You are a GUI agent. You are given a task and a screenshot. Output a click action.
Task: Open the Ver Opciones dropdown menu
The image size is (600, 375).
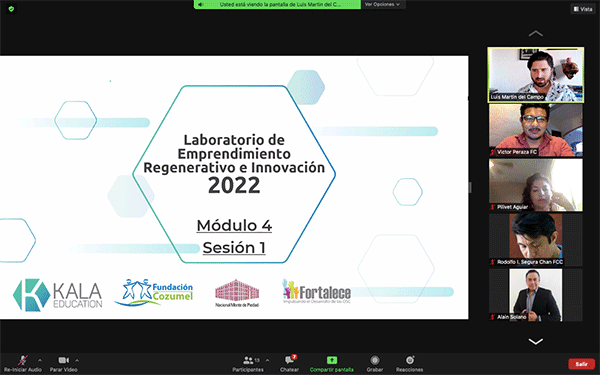(x=383, y=5)
